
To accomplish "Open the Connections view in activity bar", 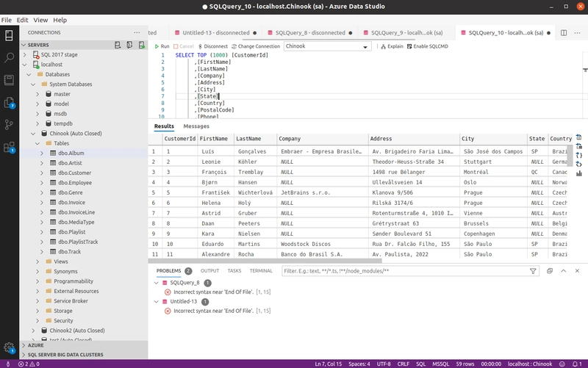I will coord(9,35).
